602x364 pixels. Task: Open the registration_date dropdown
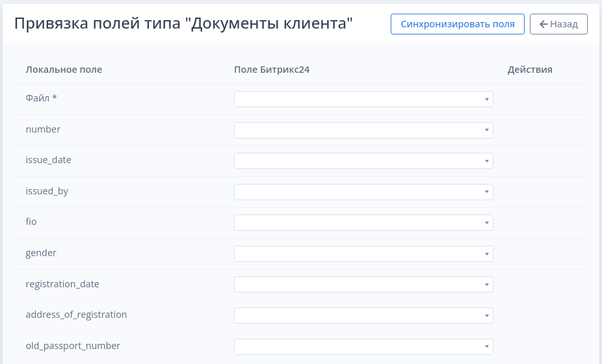[363, 284]
